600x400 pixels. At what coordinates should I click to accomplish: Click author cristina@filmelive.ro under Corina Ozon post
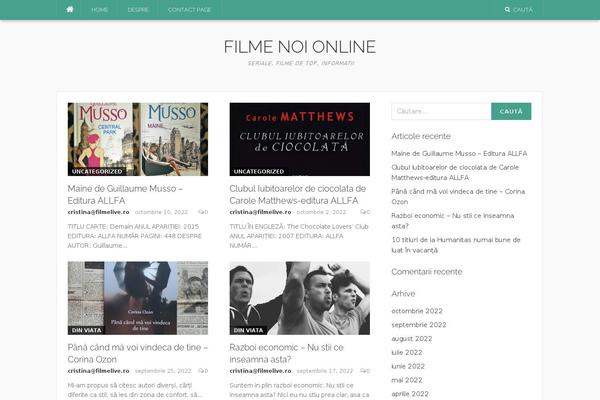point(98,371)
